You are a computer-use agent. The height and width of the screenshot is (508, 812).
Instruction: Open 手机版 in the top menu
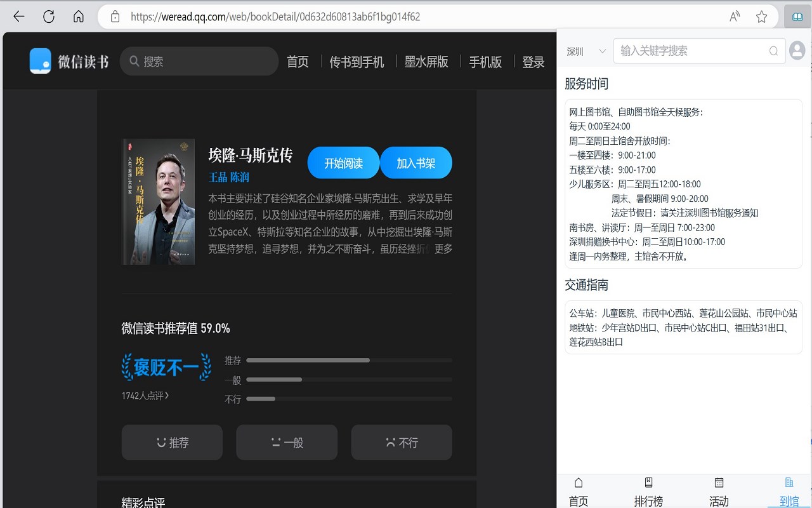point(485,62)
